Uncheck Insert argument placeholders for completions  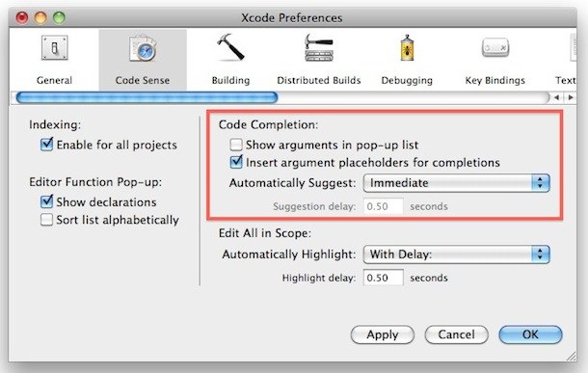coord(236,162)
